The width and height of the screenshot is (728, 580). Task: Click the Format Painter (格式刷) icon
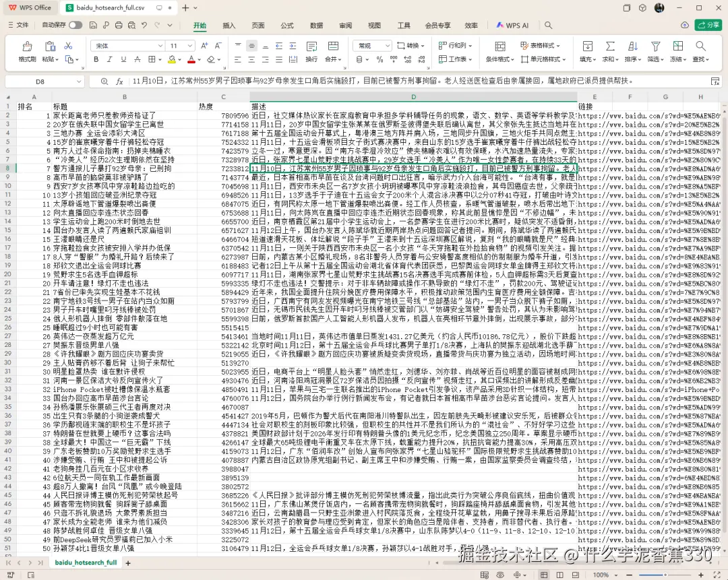tap(27, 46)
